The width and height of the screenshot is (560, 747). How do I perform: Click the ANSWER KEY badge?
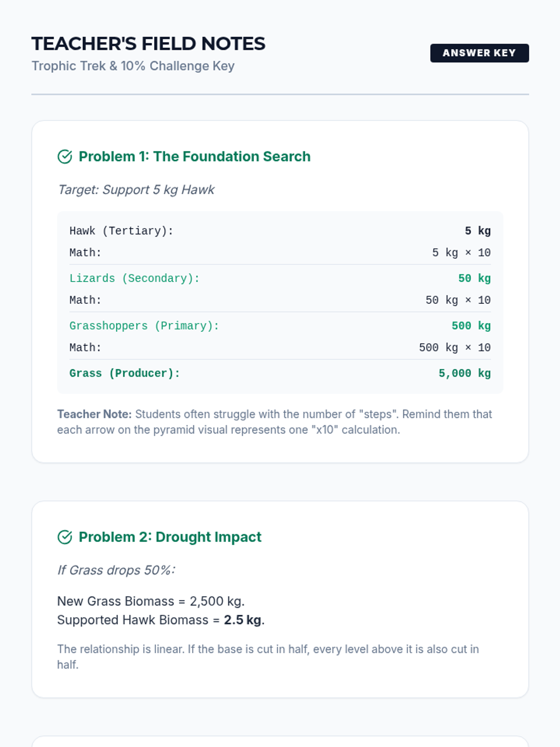click(479, 53)
